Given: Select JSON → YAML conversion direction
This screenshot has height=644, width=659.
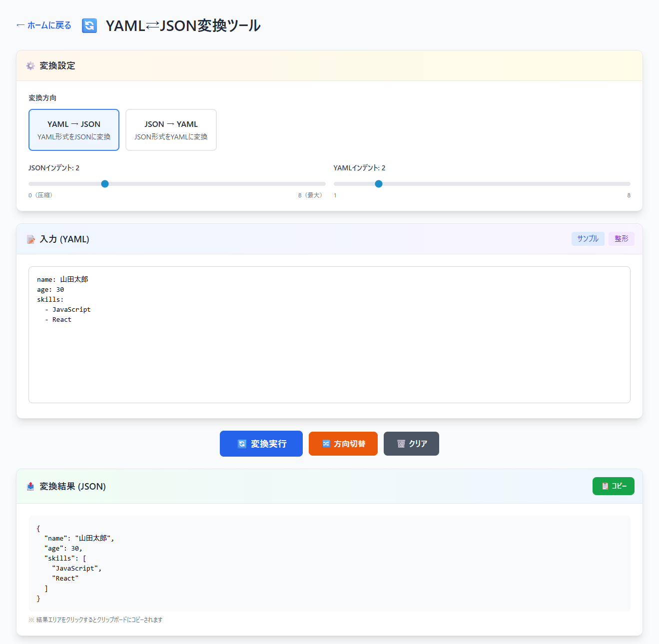Looking at the screenshot, I should (x=171, y=130).
